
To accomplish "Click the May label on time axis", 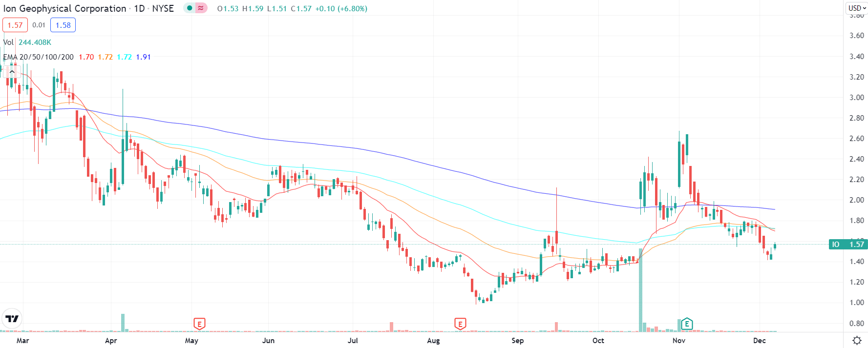I will 191,341.
